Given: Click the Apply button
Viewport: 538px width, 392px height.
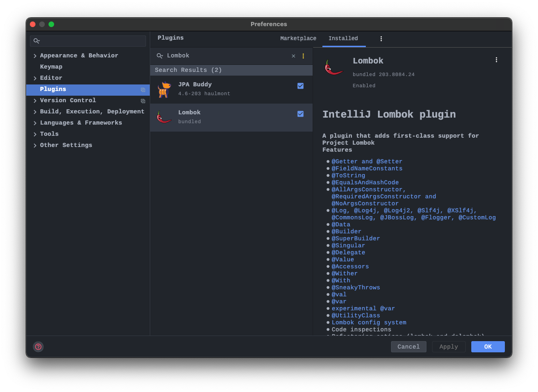Looking at the screenshot, I should tap(448, 347).
